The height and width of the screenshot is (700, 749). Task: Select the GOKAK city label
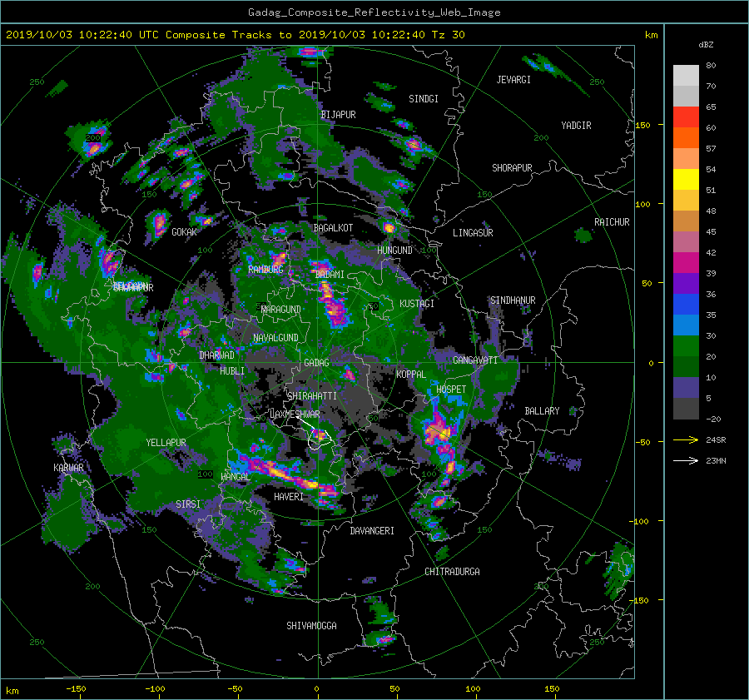tap(185, 232)
